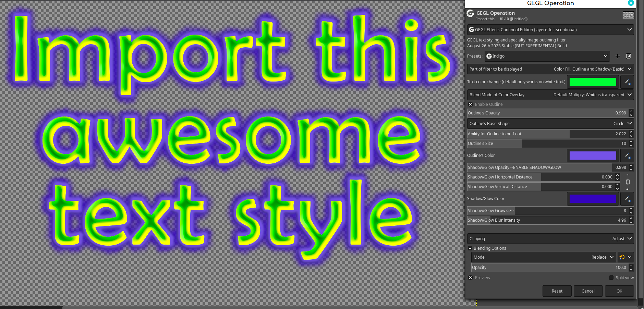Open the manage presets menu icon
The height and width of the screenshot is (309, 644).
(x=629, y=56)
